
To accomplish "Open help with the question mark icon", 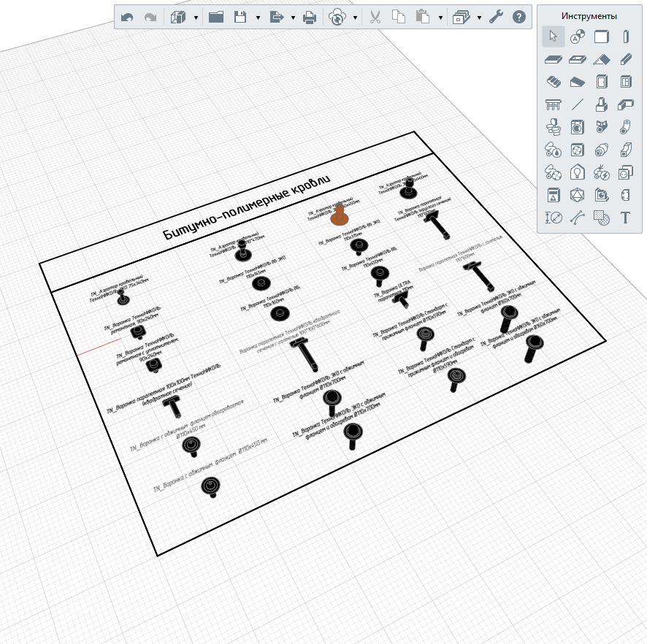I will click(519, 18).
